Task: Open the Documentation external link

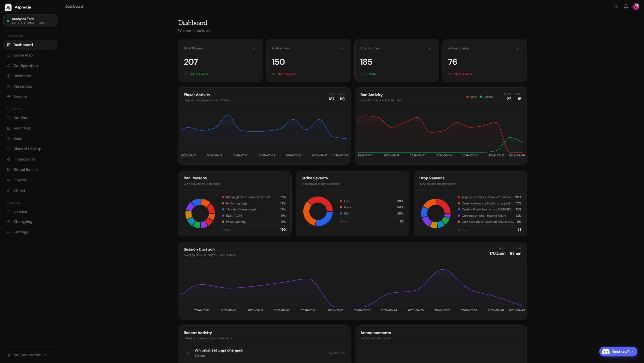Action: [30, 355]
